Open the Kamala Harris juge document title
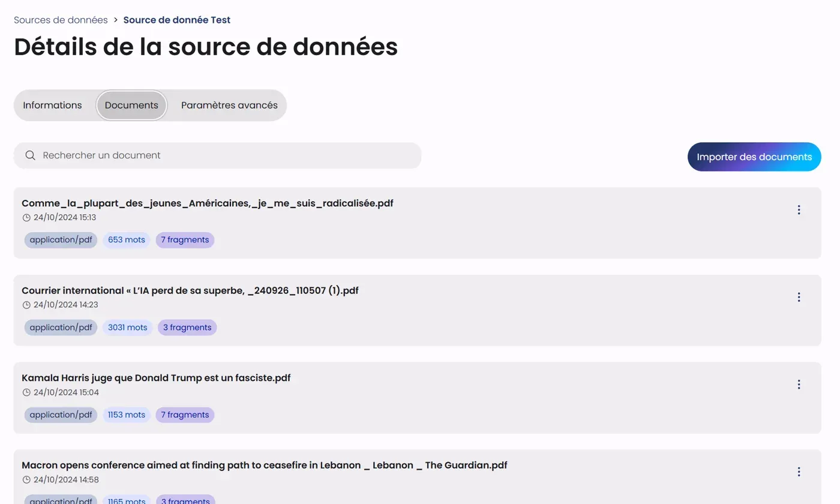 click(156, 378)
